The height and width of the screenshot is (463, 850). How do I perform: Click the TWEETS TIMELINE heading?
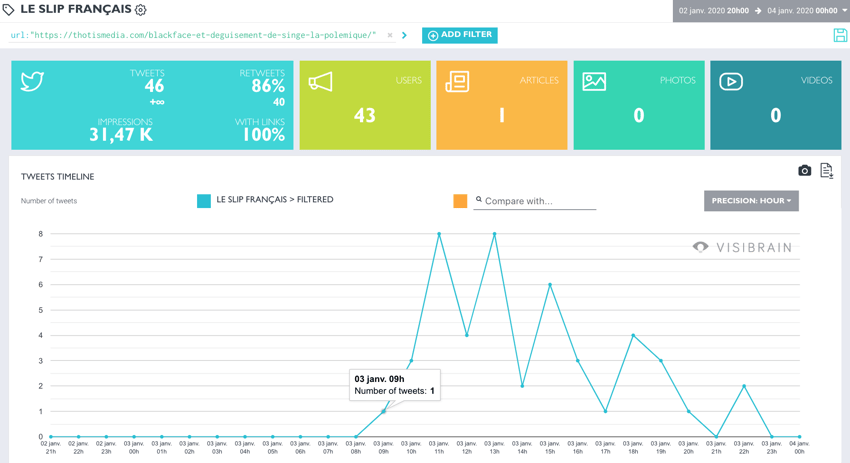coord(57,177)
